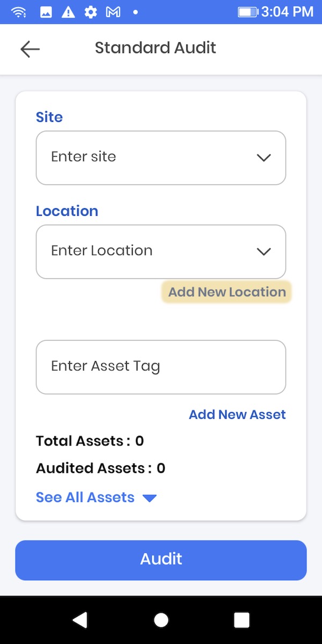Tap the Android home circle button
Image resolution: width=322 pixels, height=644 pixels.
161,620
